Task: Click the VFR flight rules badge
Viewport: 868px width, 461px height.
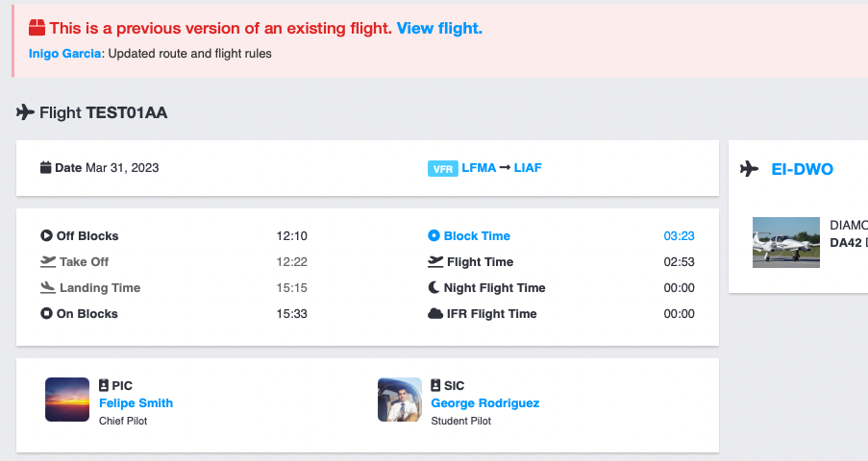Action: pyautogui.click(x=442, y=169)
